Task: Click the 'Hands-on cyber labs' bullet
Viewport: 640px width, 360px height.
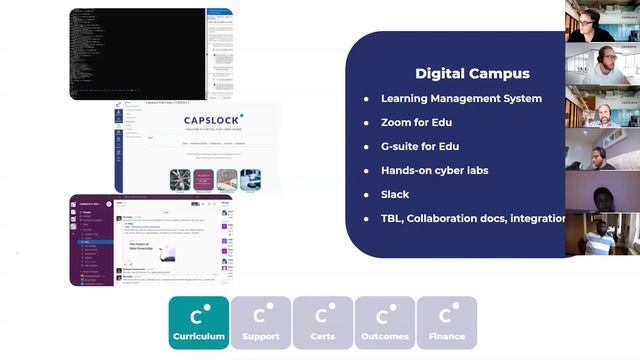Action: click(x=434, y=171)
